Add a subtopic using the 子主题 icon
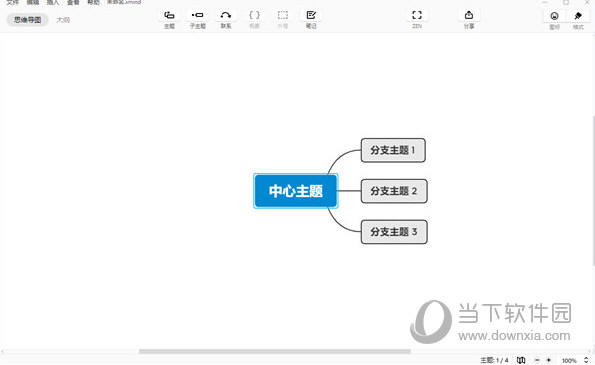Screen dimensions: 595x365 pos(197,16)
